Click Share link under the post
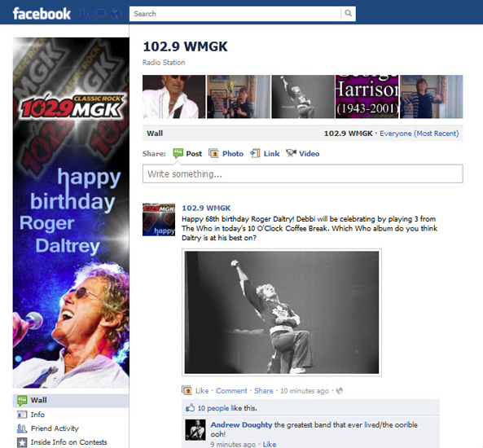 (x=263, y=391)
